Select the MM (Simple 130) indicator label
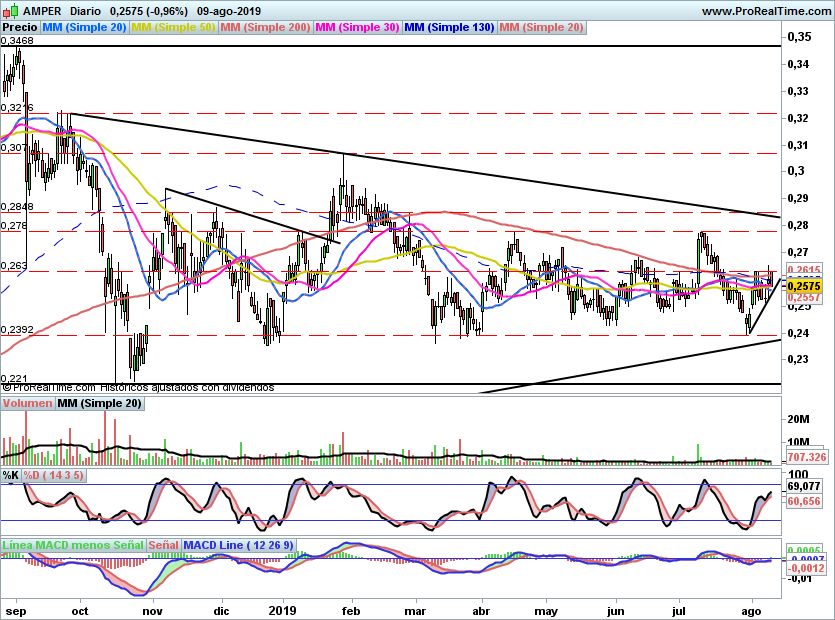 [449, 28]
